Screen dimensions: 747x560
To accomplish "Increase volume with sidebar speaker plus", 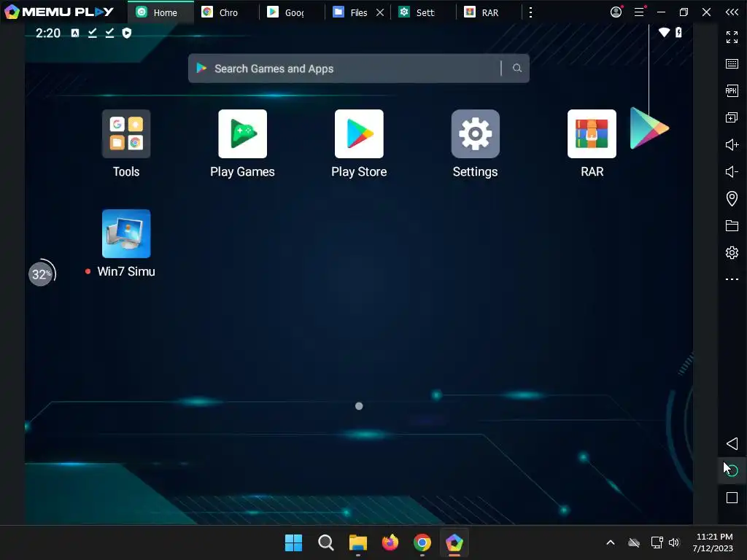I will [x=732, y=145].
